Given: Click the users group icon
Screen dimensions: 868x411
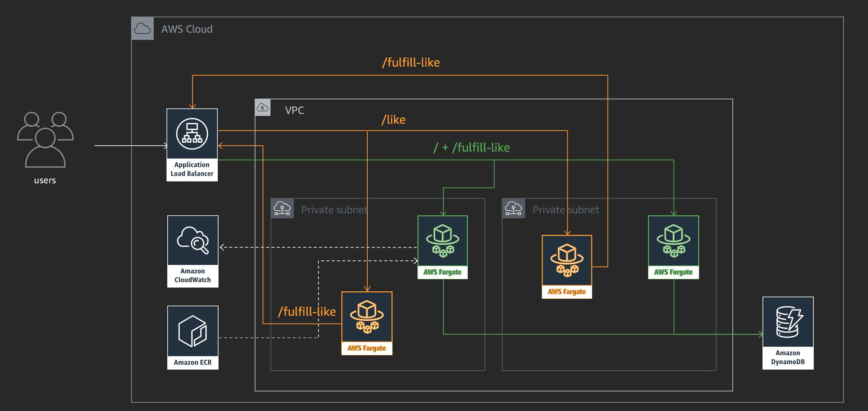Looking at the screenshot, I should click(45, 140).
